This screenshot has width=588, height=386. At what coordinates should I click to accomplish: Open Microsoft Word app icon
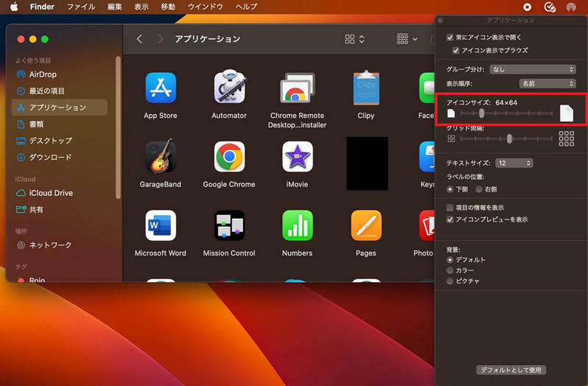pos(161,225)
